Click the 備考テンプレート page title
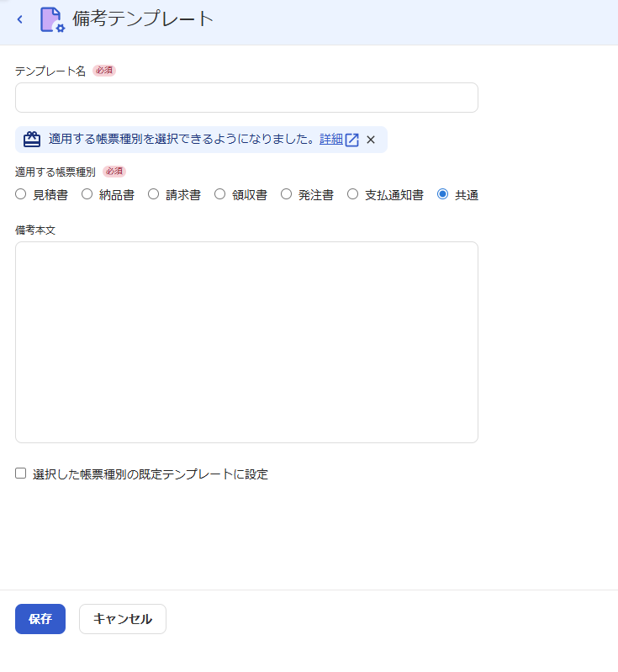Image resolution: width=618 pixels, height=672 pixels. tap(143, 19)
